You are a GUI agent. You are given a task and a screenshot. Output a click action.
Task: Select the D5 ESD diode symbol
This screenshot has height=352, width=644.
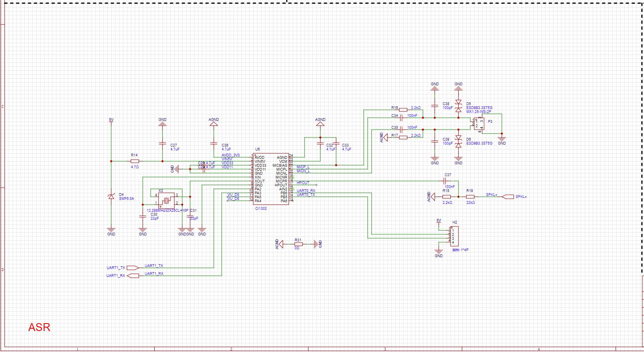point(458,106)
